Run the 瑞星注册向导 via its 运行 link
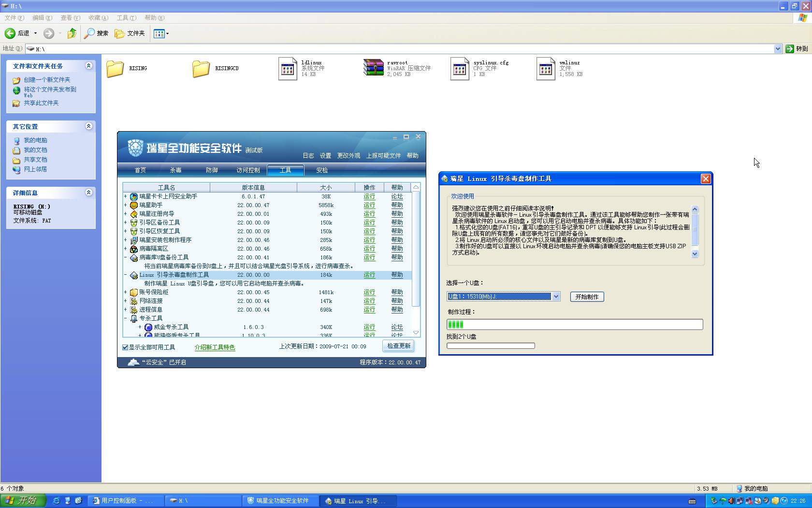812x508 pixels. [369, 214]
